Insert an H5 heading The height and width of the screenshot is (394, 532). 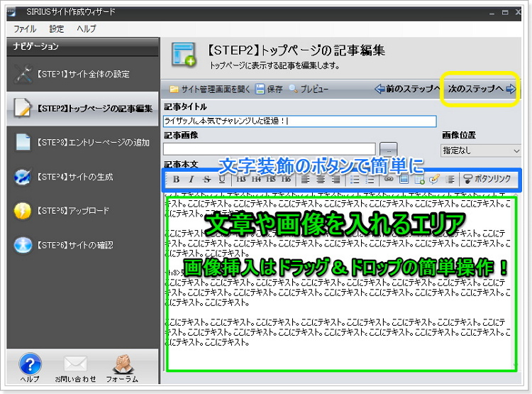271,179
